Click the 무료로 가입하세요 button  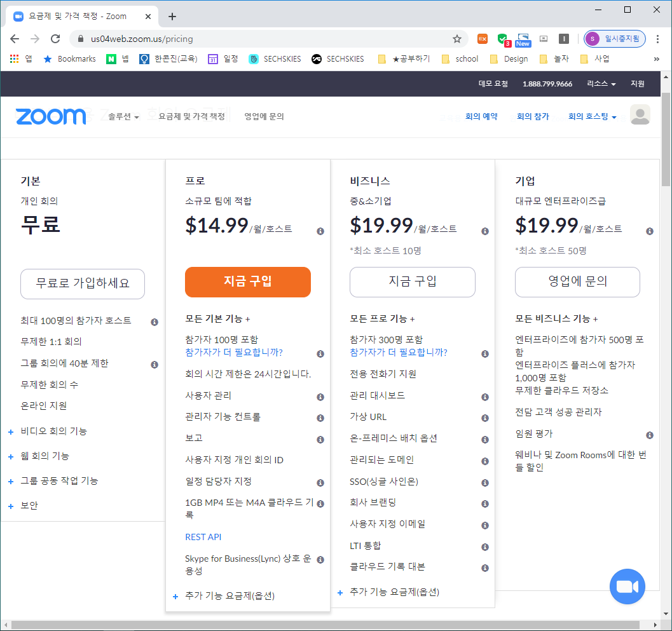tap(83, 283)
